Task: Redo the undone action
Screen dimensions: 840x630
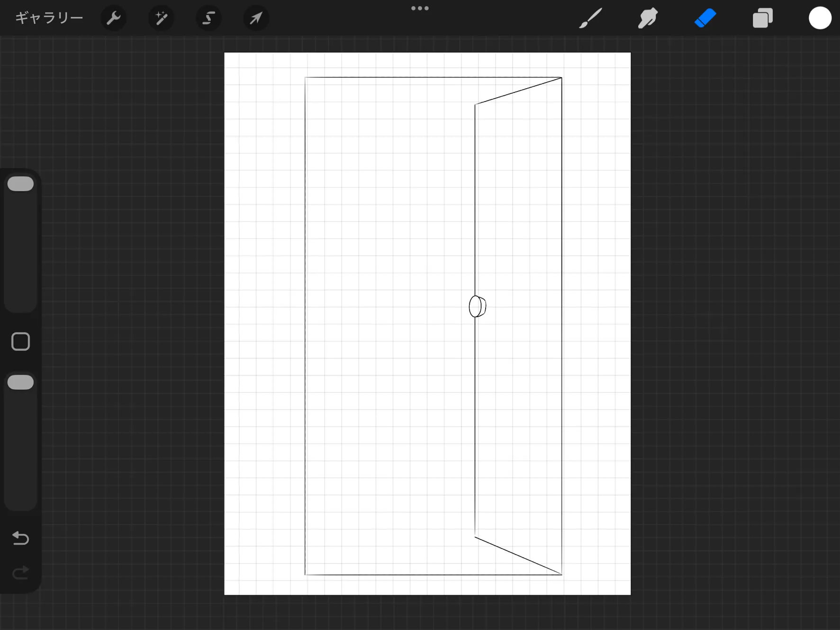Action: coord(20,573)
